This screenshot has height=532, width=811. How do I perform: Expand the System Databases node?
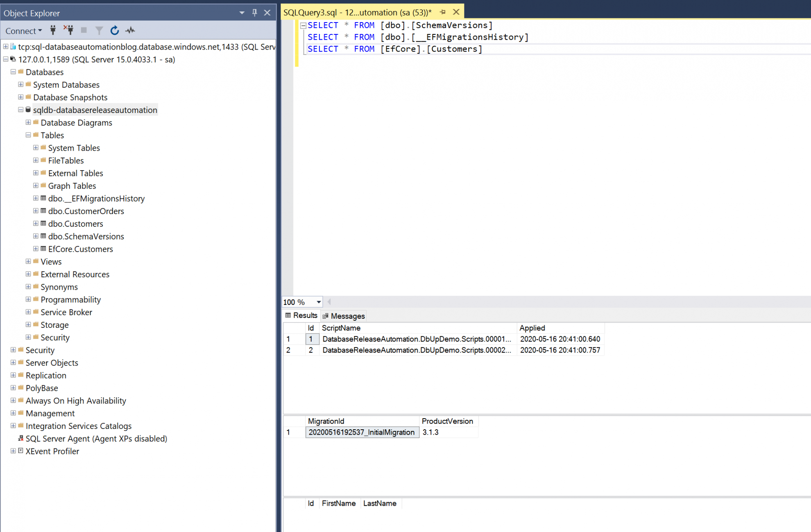tap(20, 85)
